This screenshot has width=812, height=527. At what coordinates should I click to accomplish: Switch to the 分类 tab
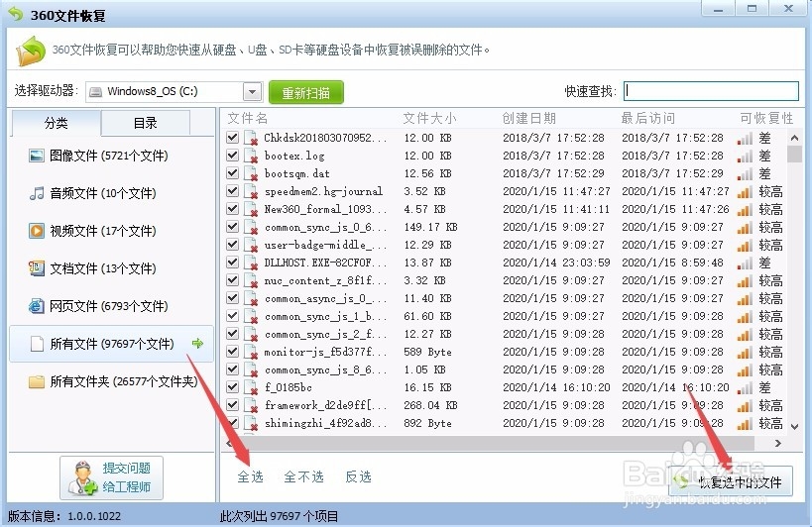pos(56,123)
